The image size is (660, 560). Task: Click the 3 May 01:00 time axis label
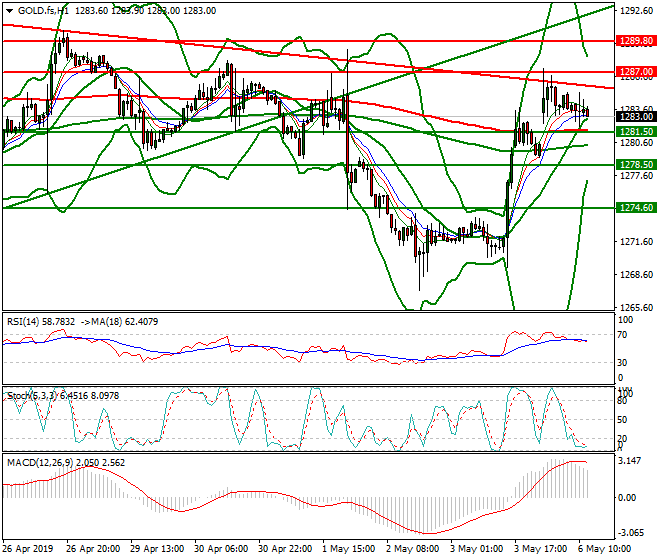[476, 549]
